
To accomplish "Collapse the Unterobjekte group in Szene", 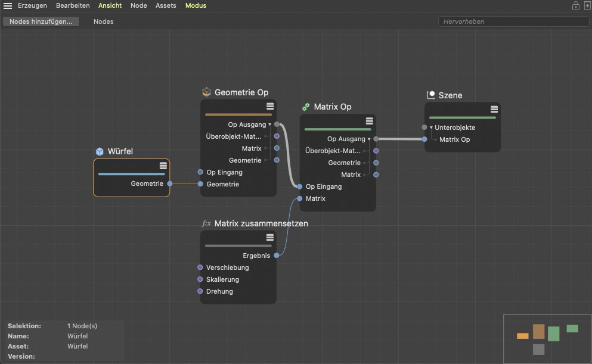I will pyautogui.click(x=431, y=127).
